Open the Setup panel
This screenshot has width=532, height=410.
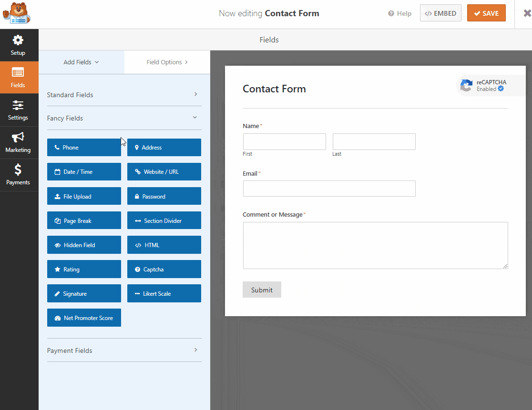coord(18,45)
